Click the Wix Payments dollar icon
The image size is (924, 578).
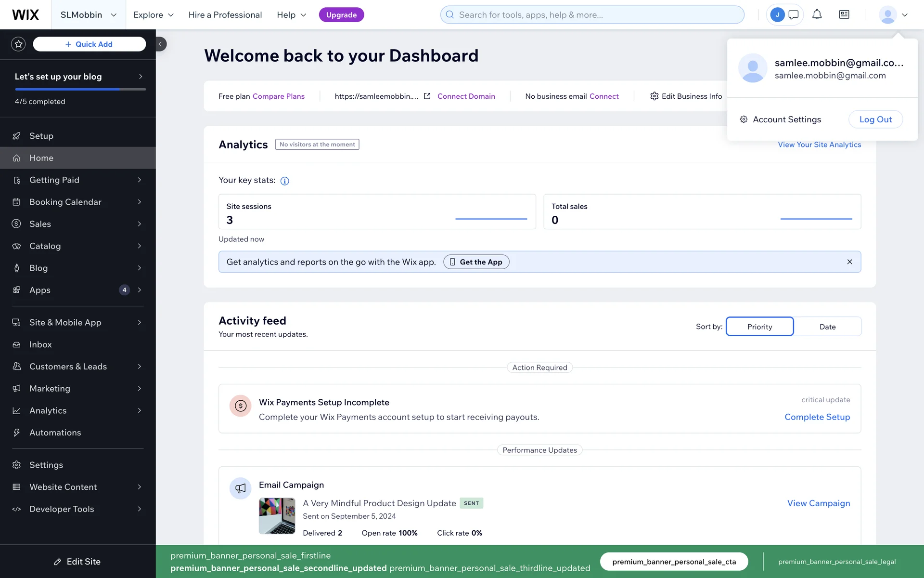point(240,406)
